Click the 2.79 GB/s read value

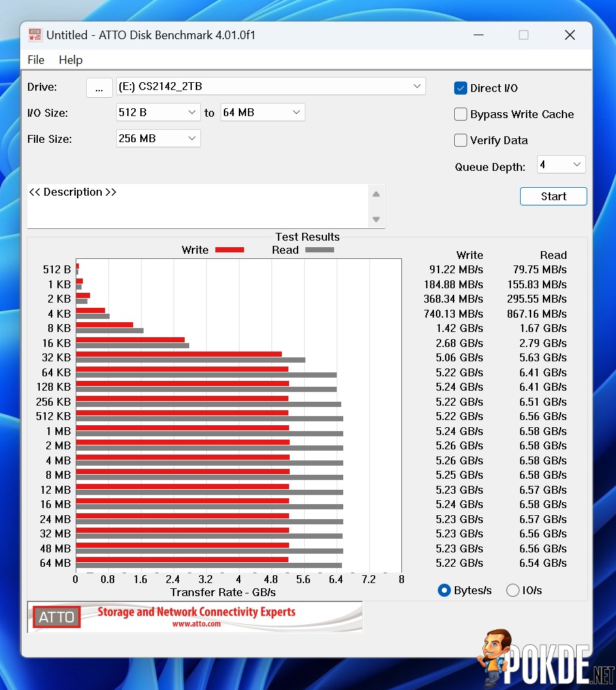click(x=543, y=343)
